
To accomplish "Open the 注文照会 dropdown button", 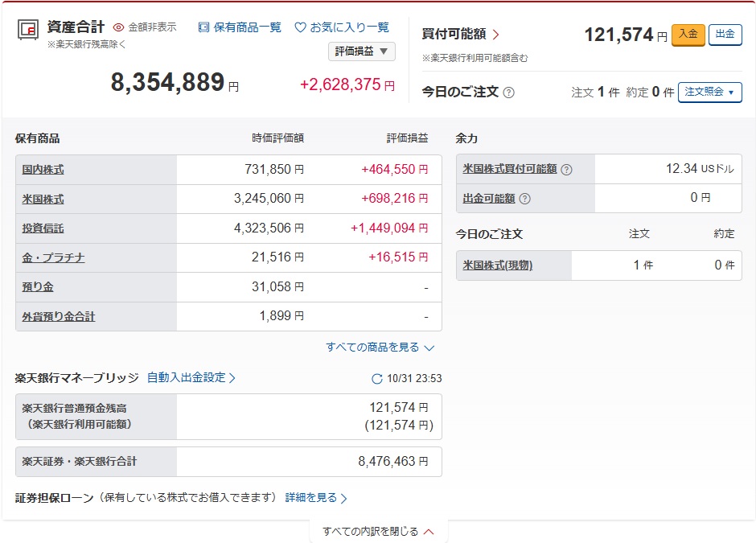I will click(709, 93).
